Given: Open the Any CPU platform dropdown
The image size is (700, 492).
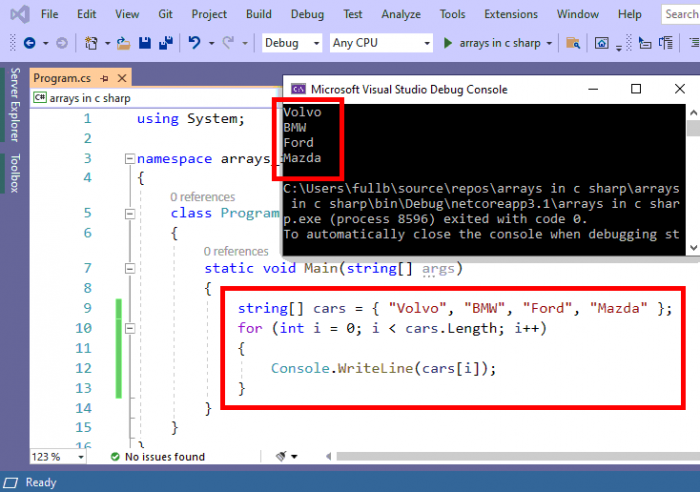Looking at the screenshot, I should 381,43.
